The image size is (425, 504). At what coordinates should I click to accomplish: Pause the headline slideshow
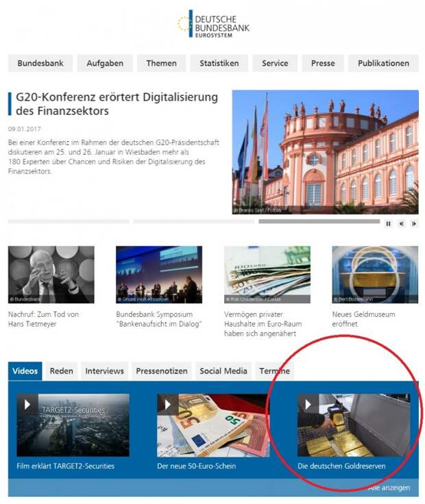click(388, 224)
